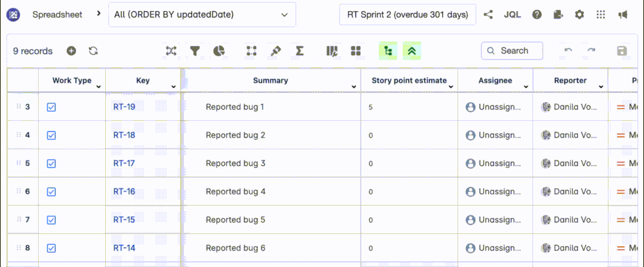Select the story point value 5 for RT-19
Image resolution: width=644 pixels, height=267 pixels.
click(370, 107)
